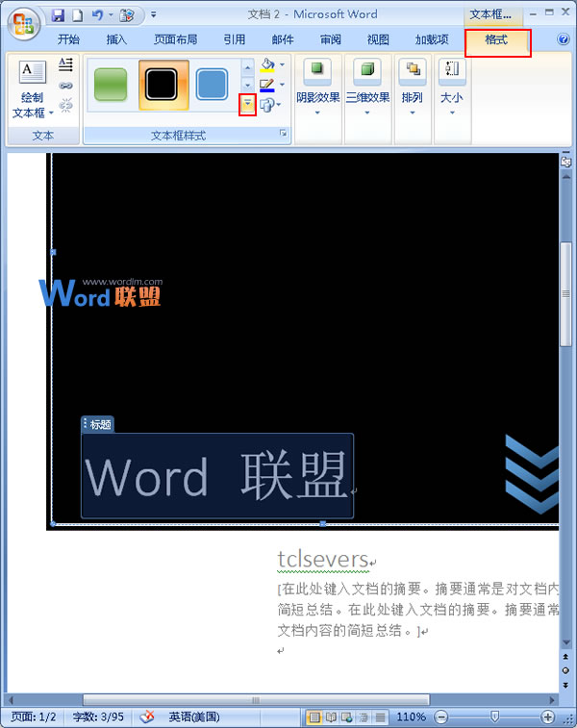Select the 加载项 tab
The width and height of the screenshot is (577, 728).
point(432,40)
